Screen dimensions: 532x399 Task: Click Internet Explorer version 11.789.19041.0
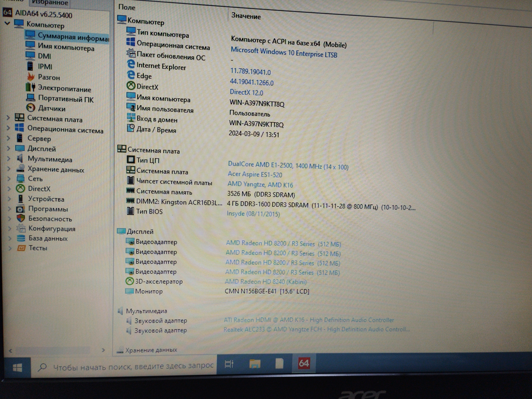250,71
